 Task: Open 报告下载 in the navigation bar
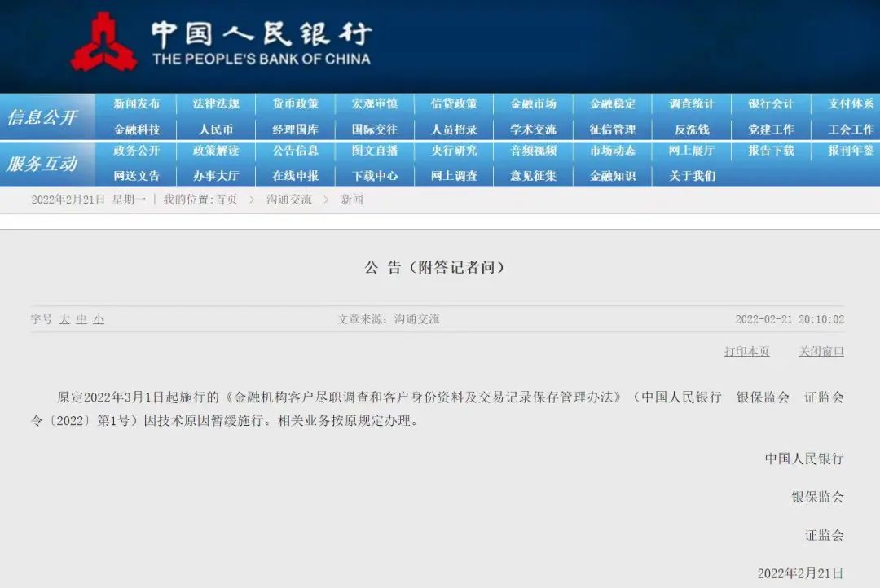tap(771, 151)
